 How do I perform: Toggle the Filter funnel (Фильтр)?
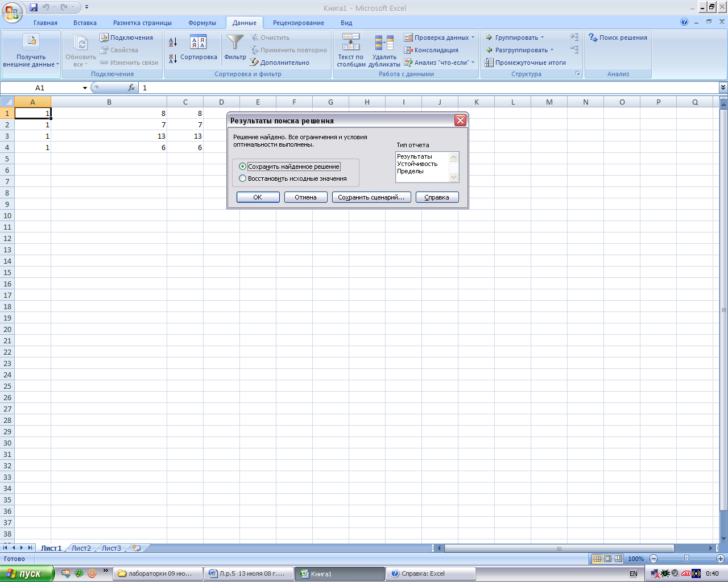point(235,48)
